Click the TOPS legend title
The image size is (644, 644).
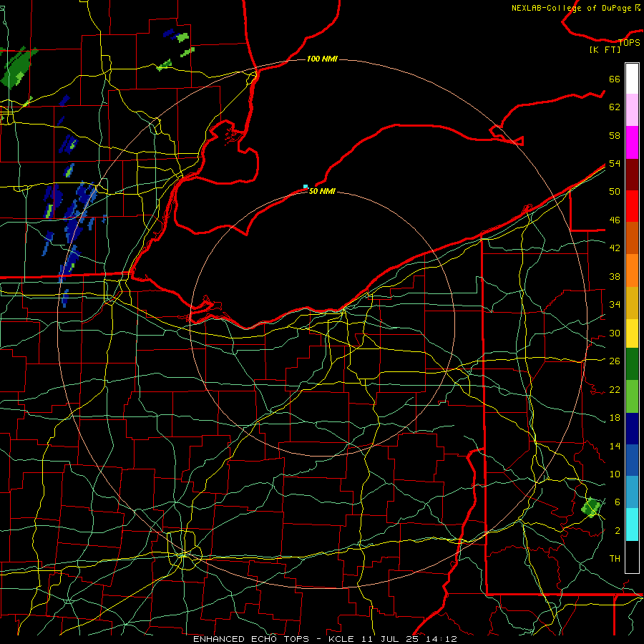(629, 42)
